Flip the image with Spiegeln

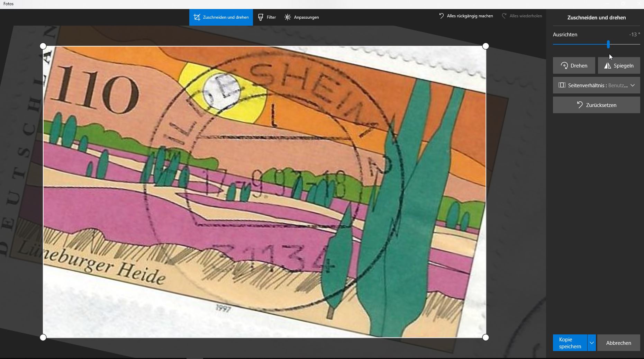(x=619, y=65)
